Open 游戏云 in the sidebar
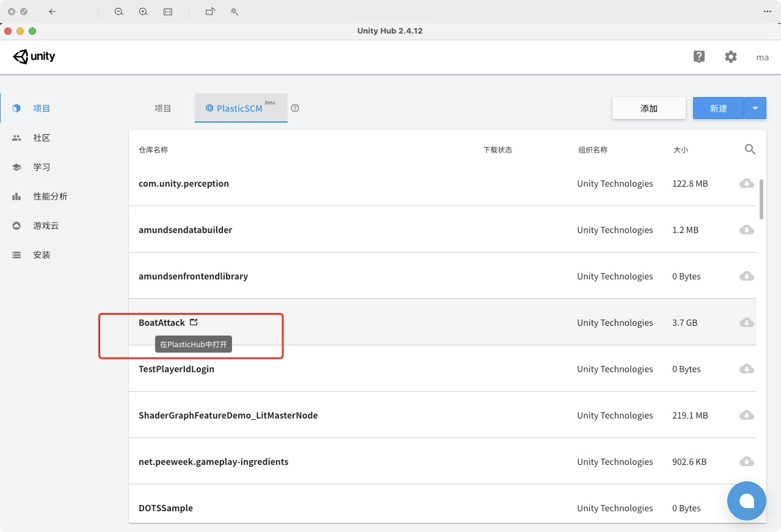Image resolution: width=781 pixels, height=532 pixels. pos(46,226)
